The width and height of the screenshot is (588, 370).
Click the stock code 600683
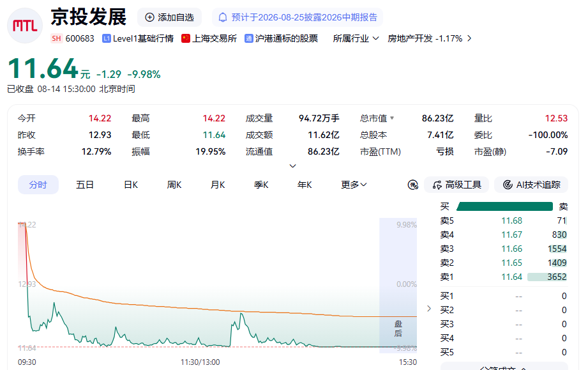coord(80,38)
